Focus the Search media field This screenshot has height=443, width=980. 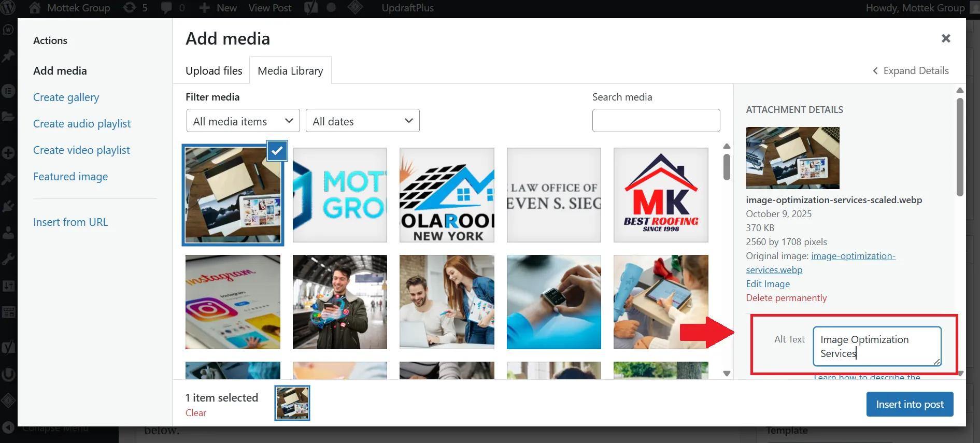pos(656,120)
